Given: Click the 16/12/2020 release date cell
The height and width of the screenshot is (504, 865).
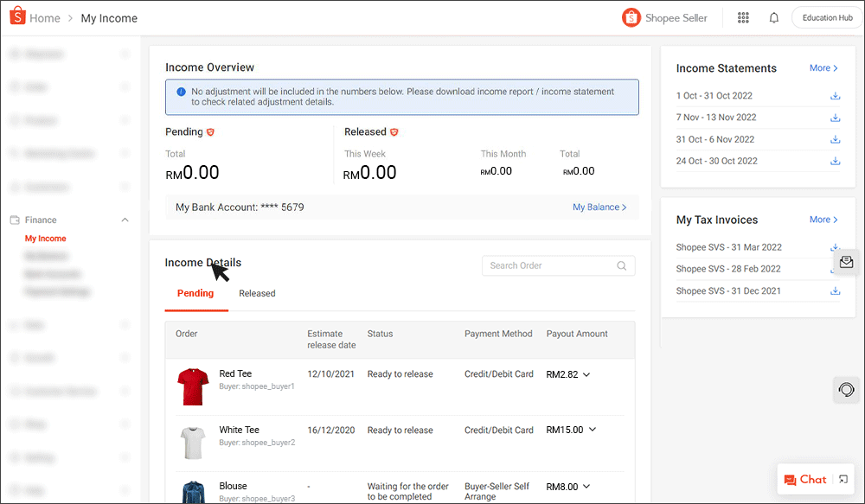Looking at the screenshot, I should coord(331,431).
